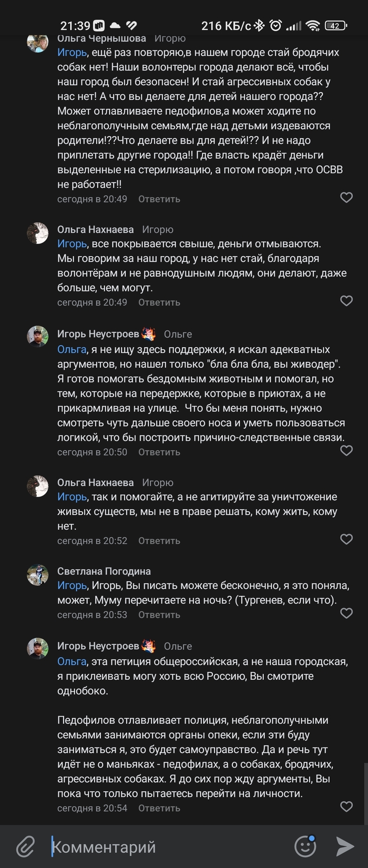The image size is (368, 868).
Task: Tap heart on comment from 20:52
Action: [346, 539]
